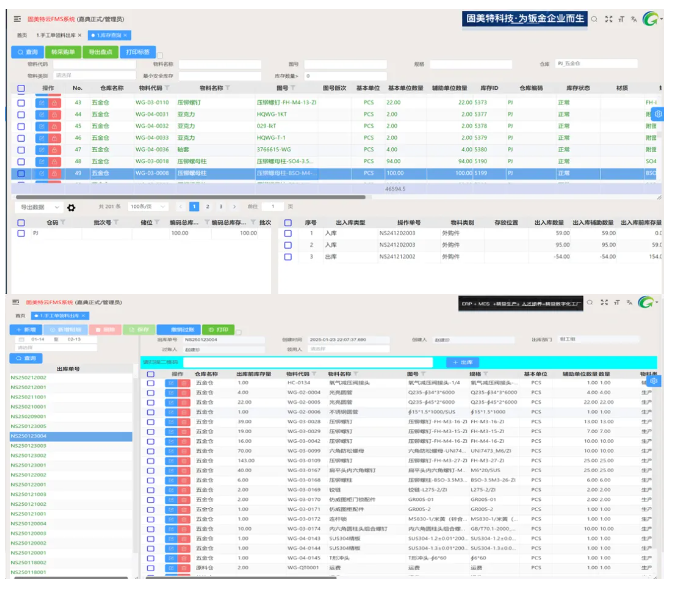Click the green user avatar logo at top right
The image size is (673, 595).
[653, 19]
